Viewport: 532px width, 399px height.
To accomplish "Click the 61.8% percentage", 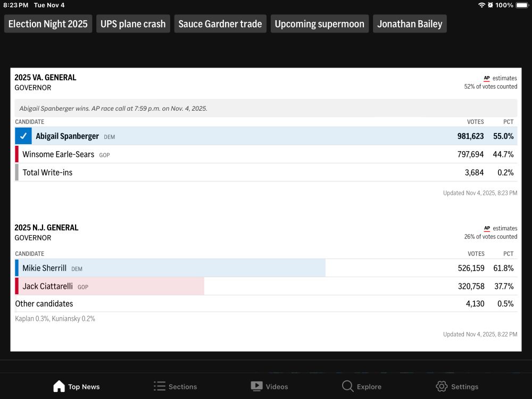I will [x=503, y=268].
